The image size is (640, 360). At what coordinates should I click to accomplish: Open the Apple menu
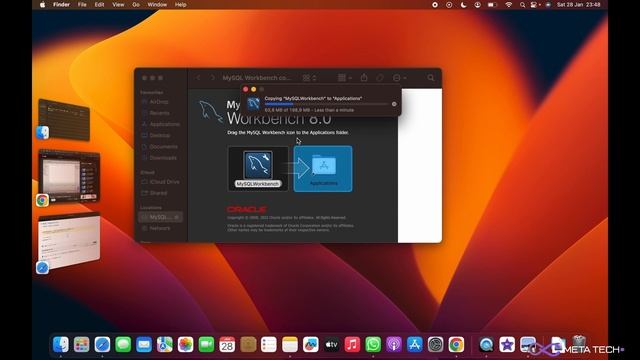tap(42, 4)
